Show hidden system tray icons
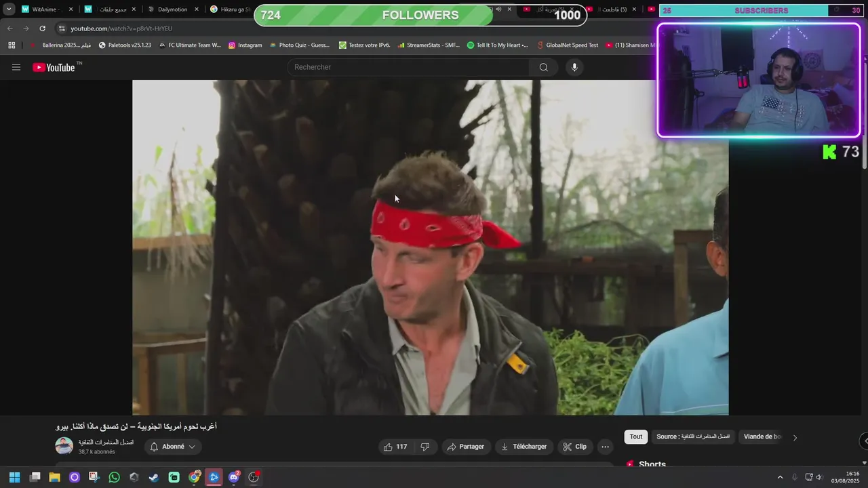The height and width of the screenshot is (488, 868). coord(780,477)
